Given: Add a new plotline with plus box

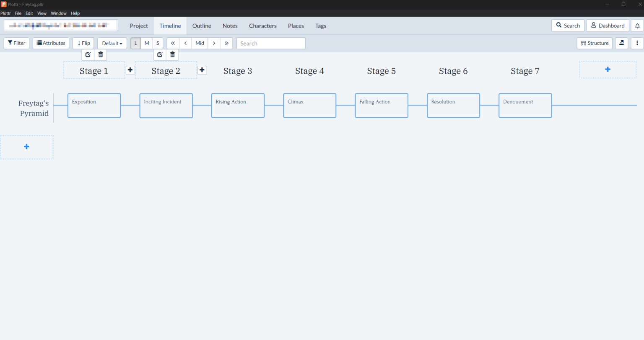Looking at the screenshot, I should [27, 147].
